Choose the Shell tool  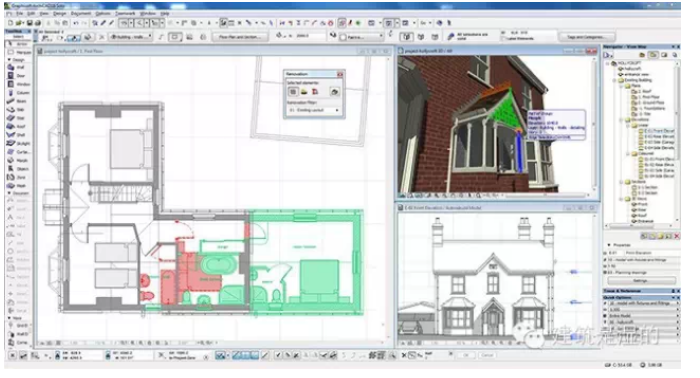(18, 135)
